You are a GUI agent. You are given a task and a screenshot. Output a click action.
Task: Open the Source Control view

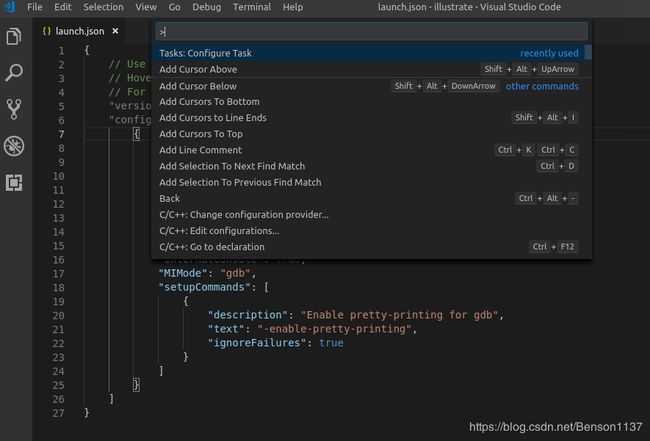point(14,109)
